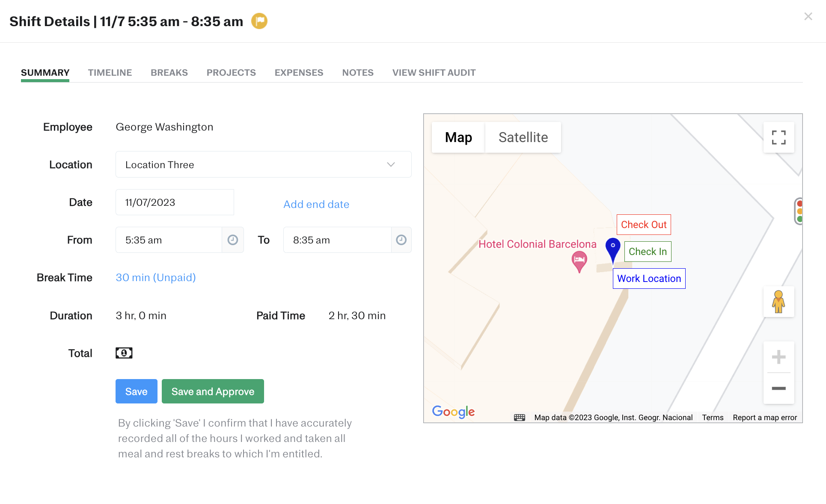826x504 pixels.
Task: Select the Map view type
Action: point(458,137)
